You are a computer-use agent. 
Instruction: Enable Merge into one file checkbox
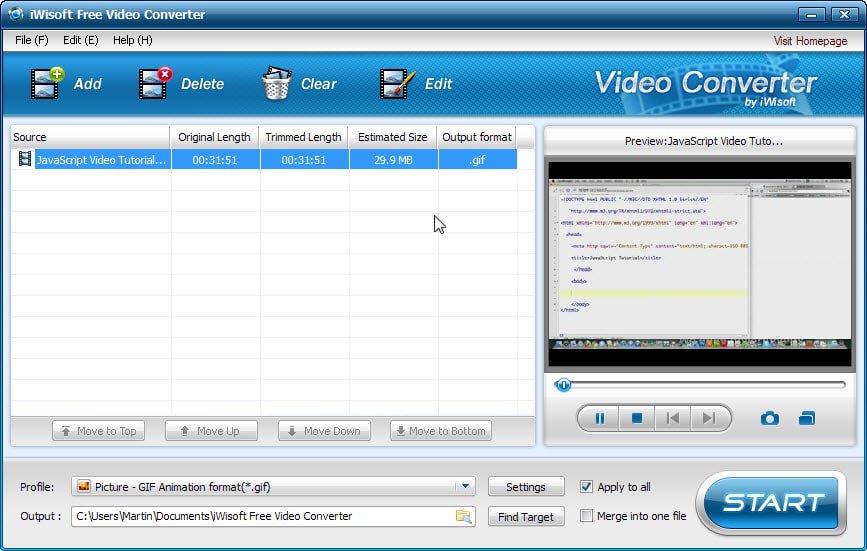[x=586, y=516]
